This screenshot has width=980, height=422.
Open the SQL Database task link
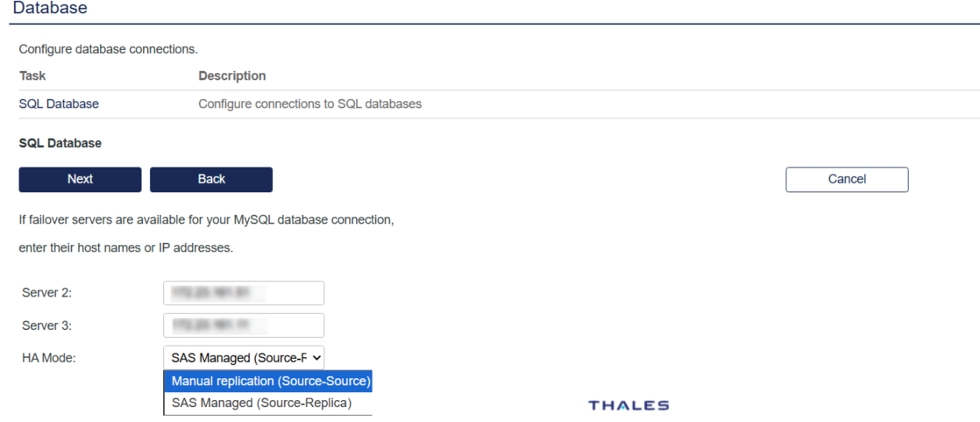[x=59, y=104]
